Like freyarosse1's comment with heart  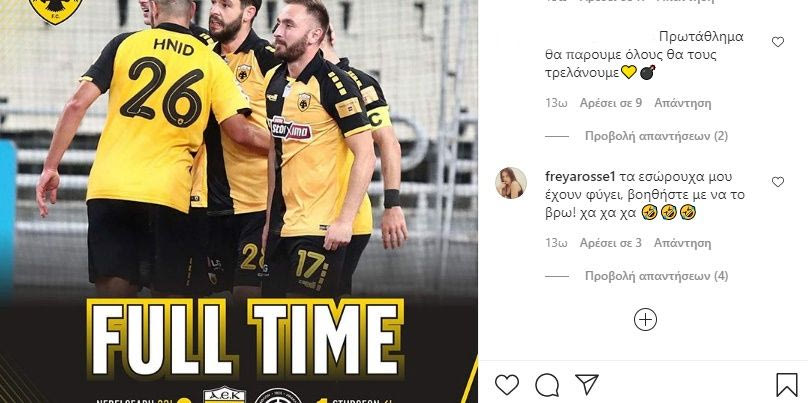(778, 182)
